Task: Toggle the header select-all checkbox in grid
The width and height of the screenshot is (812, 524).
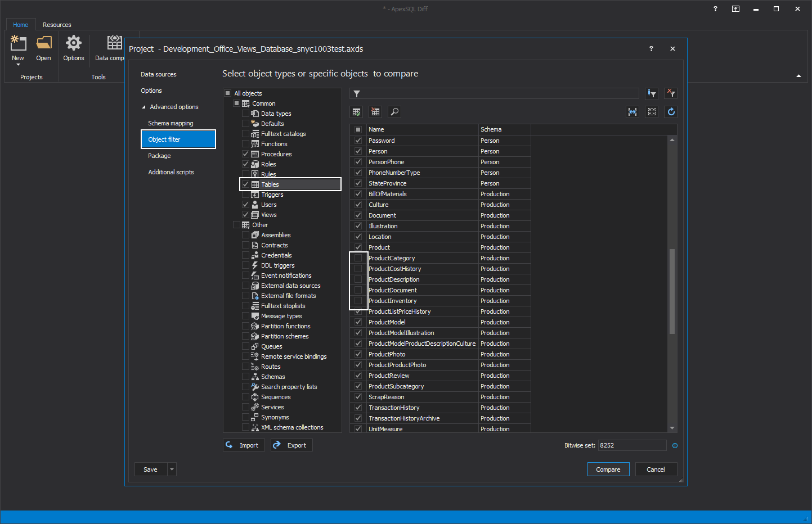Action: (x=358, y=129)
